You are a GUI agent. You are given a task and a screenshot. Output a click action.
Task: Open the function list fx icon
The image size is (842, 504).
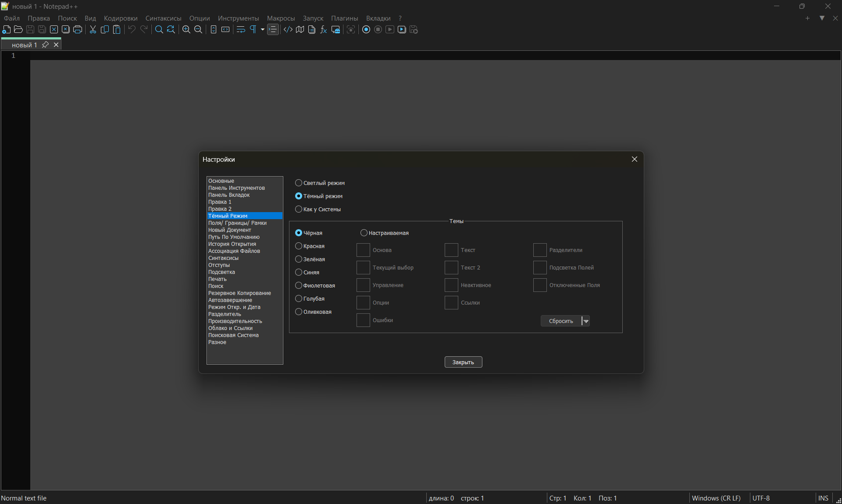point(324,29)
